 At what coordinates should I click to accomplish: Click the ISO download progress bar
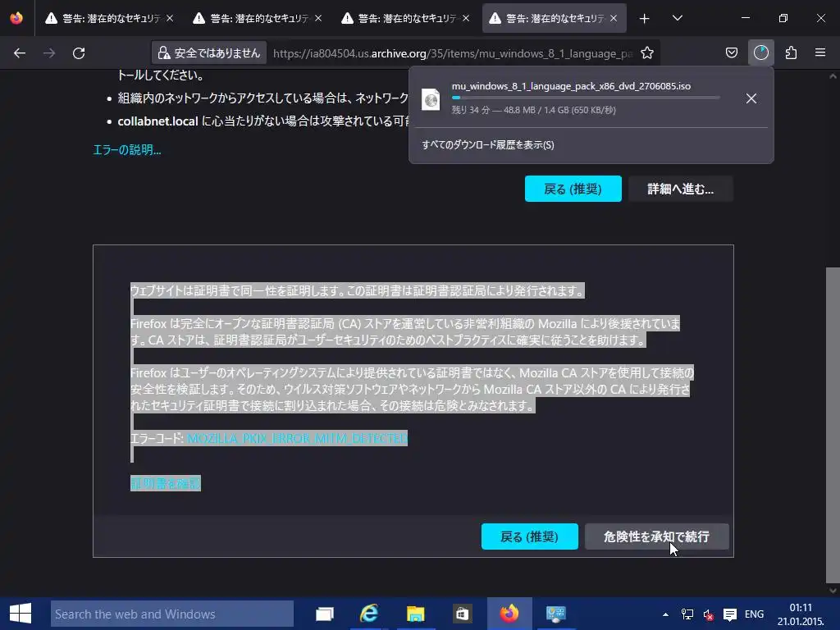click(586, 98)
